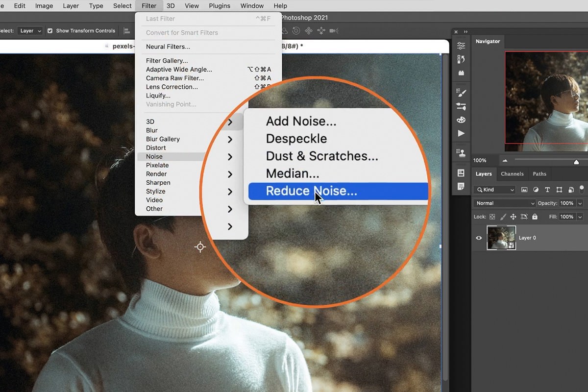
Task: Filter layers by shape layers icon
Action: [x=559, y=190]
